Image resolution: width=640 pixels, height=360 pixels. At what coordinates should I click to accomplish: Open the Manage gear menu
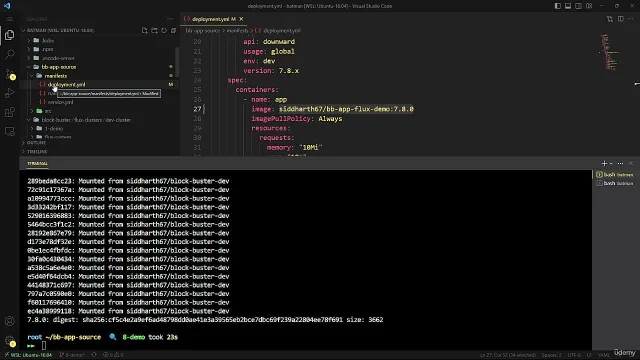[x=9, y=340]
